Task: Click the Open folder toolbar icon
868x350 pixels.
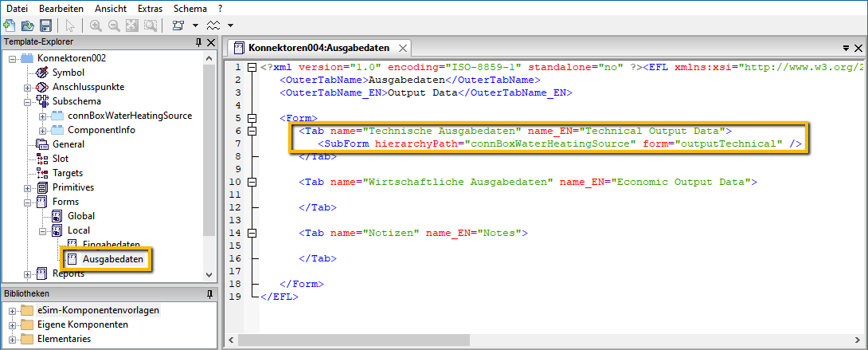Action: coord(27,25)
